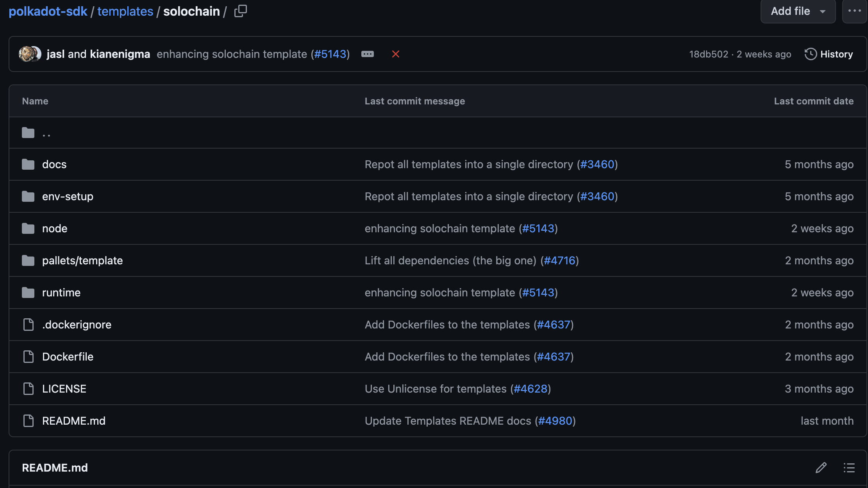Click the README.md row commit message text
868x488 pixels.
(x=448, y=421)
